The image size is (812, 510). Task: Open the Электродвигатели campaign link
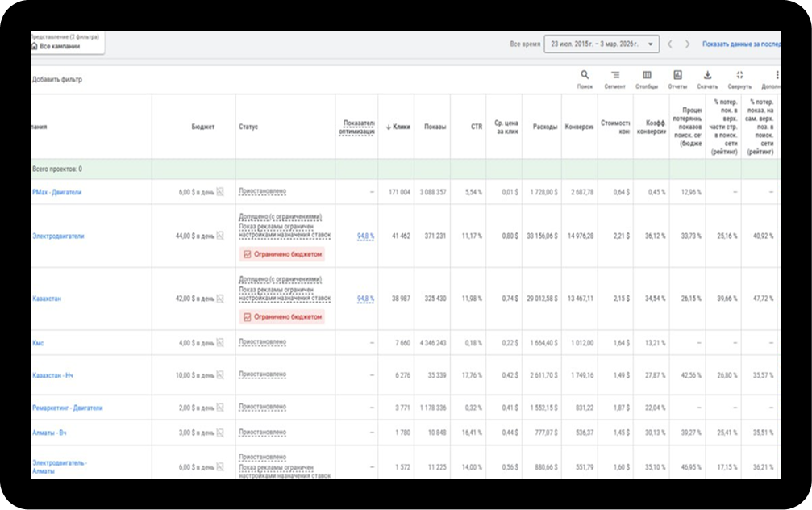(58, 236)
